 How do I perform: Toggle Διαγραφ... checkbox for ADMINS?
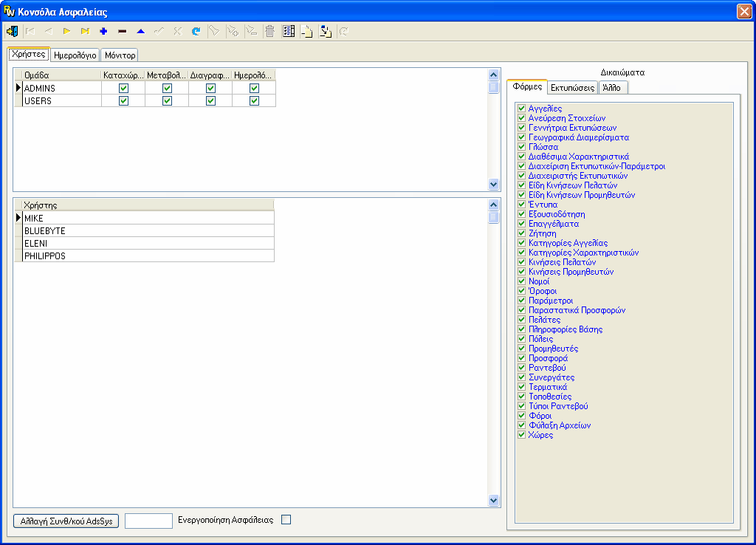click(x=210, y=89)
